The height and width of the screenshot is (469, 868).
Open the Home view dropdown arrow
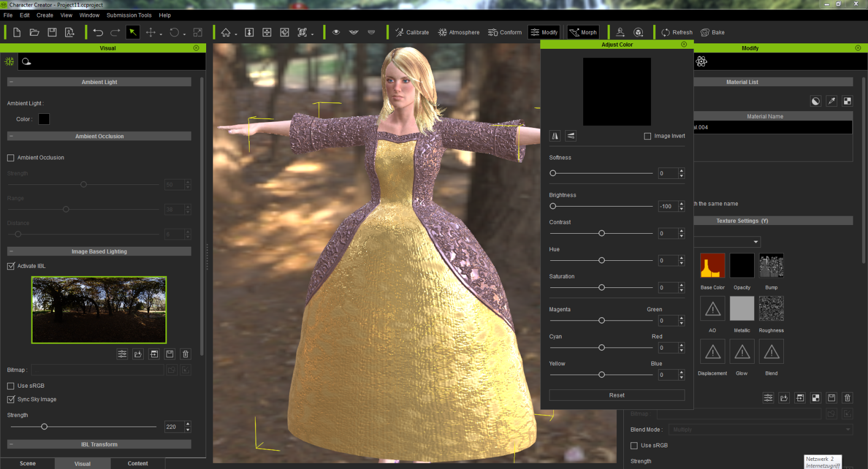click(x=236, y=34)
